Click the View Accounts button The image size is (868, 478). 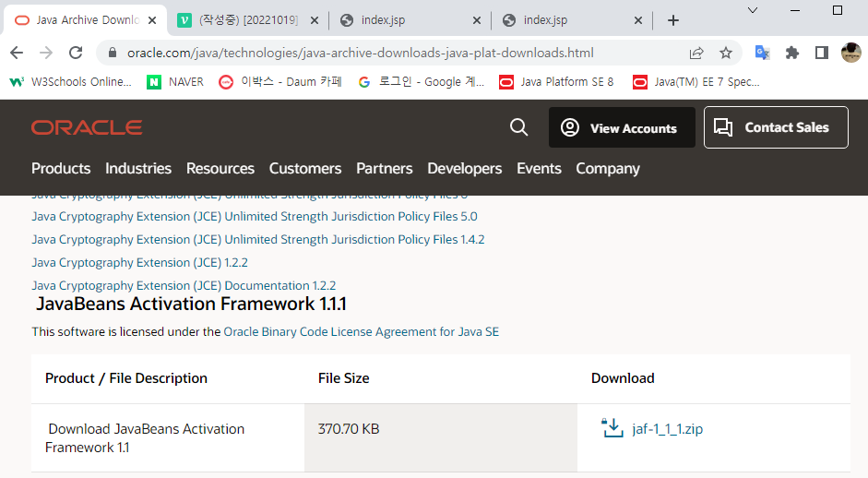(622, 127)
